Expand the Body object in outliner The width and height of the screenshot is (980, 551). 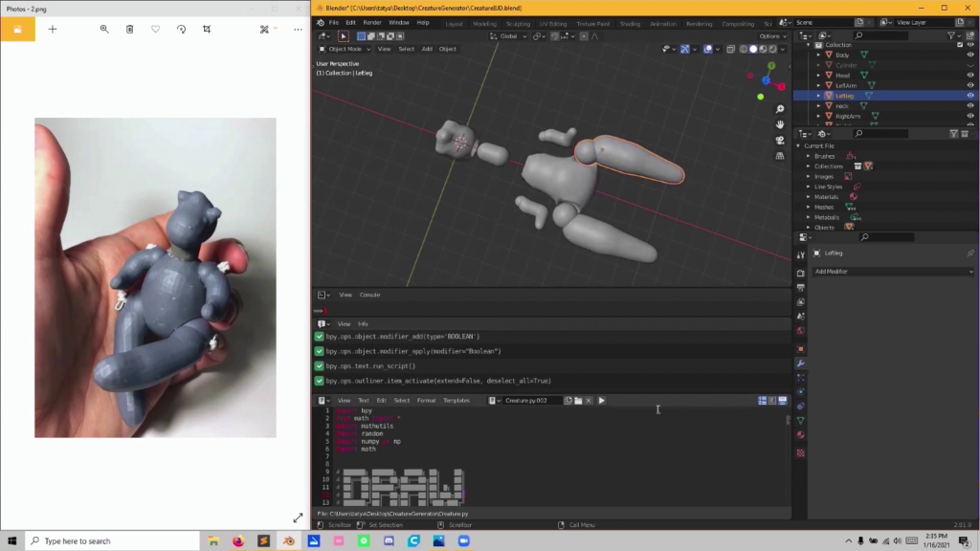pos(819,55)
